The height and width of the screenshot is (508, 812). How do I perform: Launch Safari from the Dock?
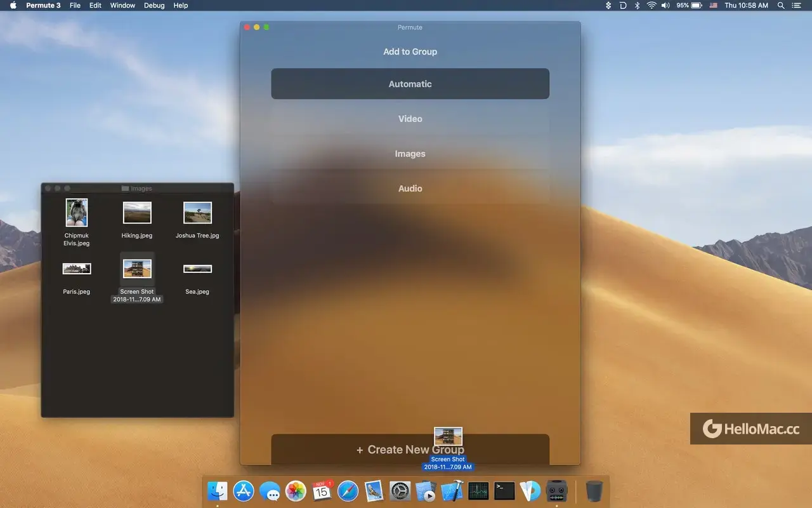pos(348,491)
